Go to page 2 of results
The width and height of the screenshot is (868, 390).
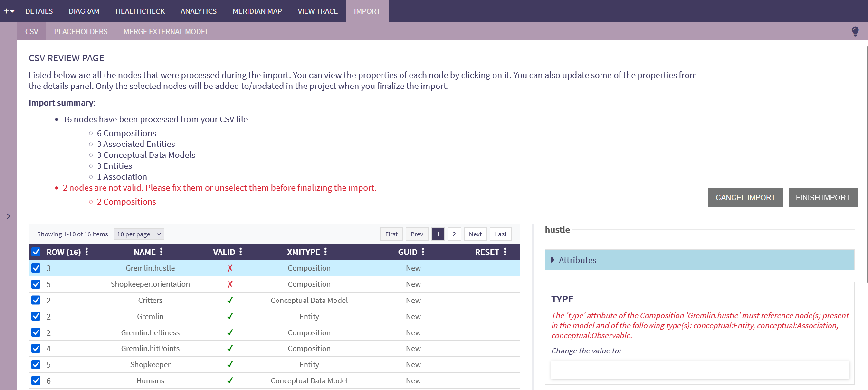pos(454,234)
